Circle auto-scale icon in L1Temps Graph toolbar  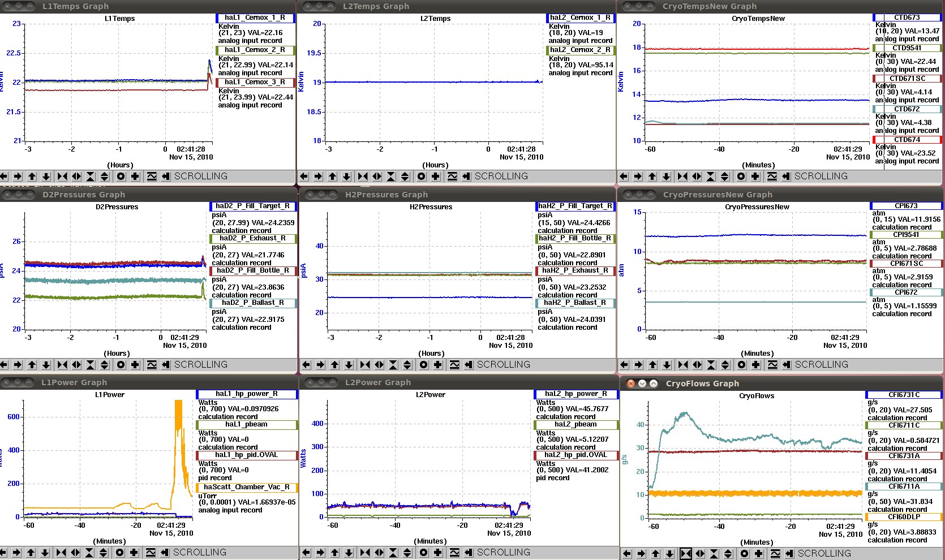click(x=121, y=176)
